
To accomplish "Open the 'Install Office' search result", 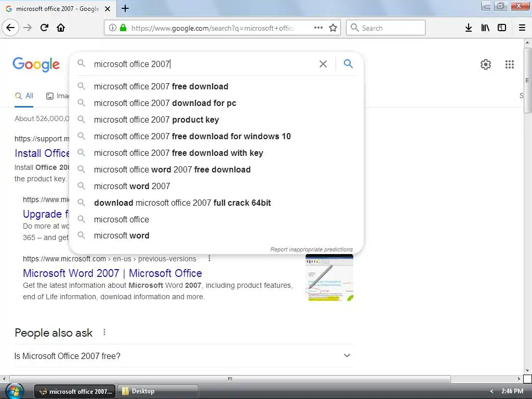I will point(42,153).
